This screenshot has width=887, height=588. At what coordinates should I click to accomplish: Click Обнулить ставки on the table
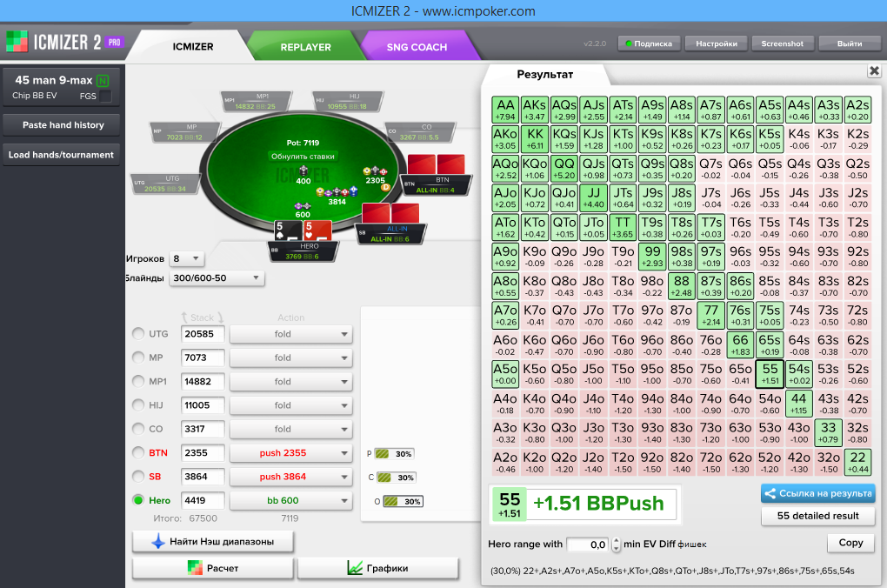pyautogui.click(x=303, y=157)
